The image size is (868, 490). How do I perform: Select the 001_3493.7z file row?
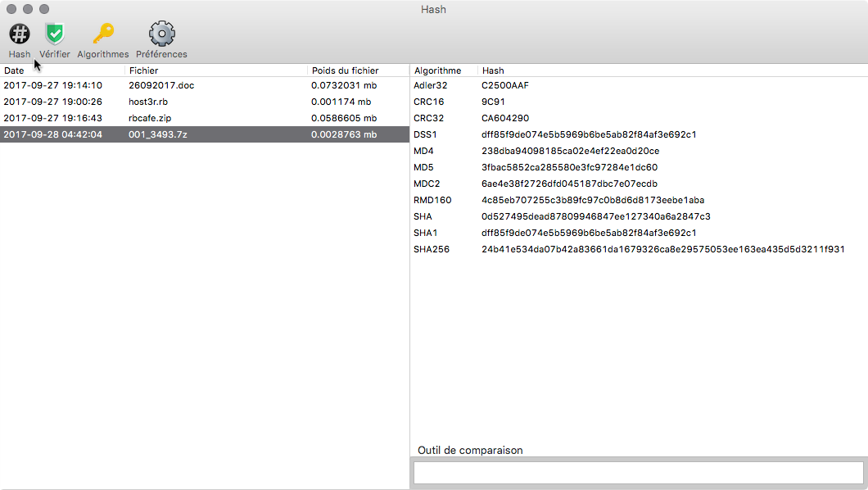[x=205, y=134]
